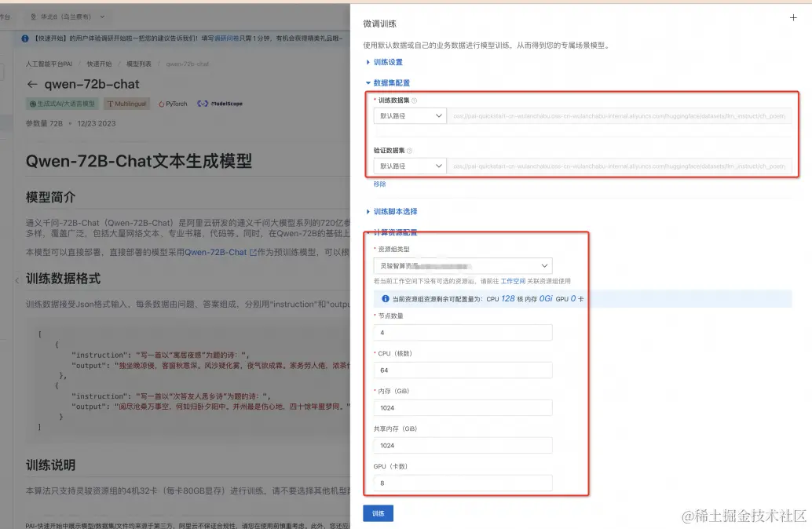Viewport: 812px width, 529px height.
Task: Expand the 训练设置 section
Action: [384, 62]
